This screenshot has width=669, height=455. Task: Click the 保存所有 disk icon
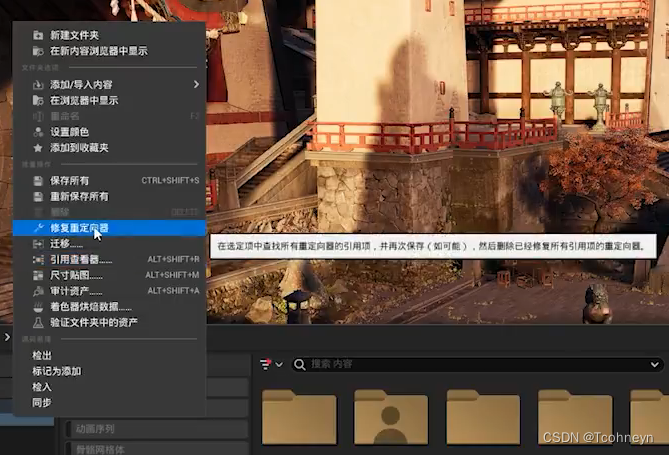[38, 181]
